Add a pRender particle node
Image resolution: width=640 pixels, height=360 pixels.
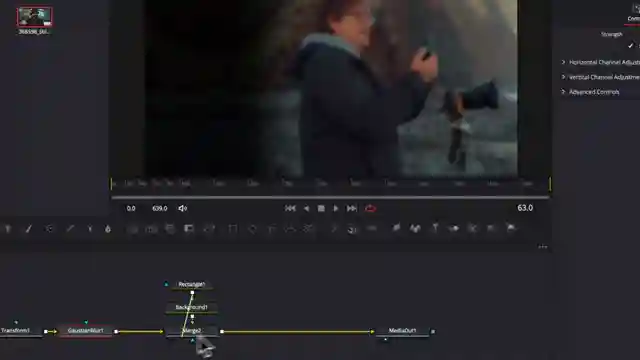(372, 229)
